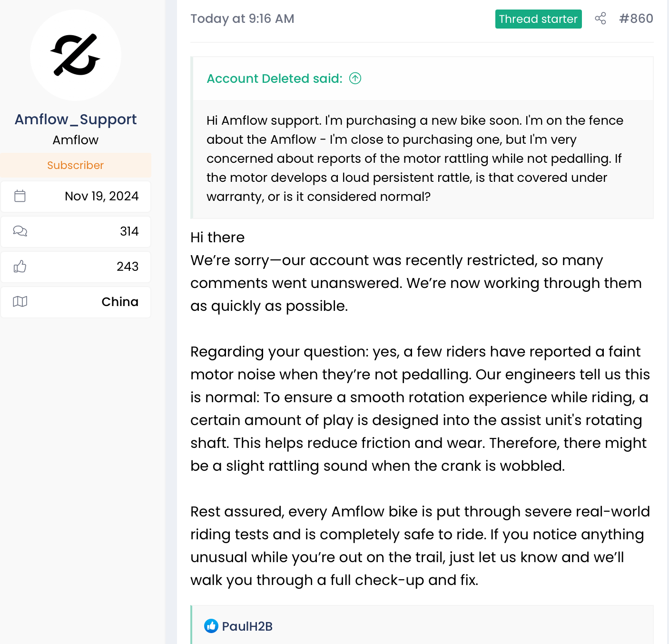Click the blue like reaction icon
The height and width of the screenshot is (644, 669).
pos(211,626)
